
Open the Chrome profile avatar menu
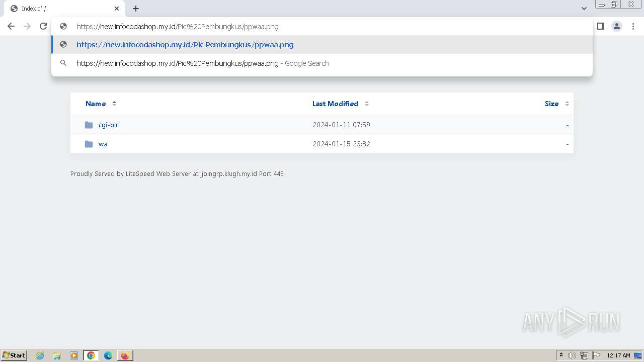[617, 26]
